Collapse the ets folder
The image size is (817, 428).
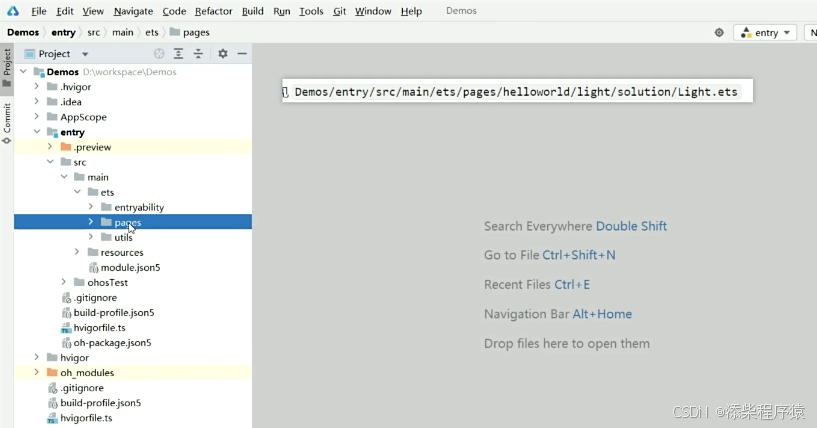(x=78, y=192)
